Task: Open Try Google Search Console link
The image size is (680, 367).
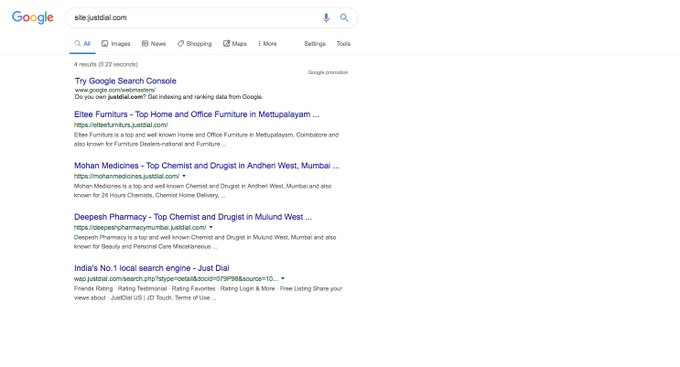Action: pyautogui.click(x=125, y=81)
